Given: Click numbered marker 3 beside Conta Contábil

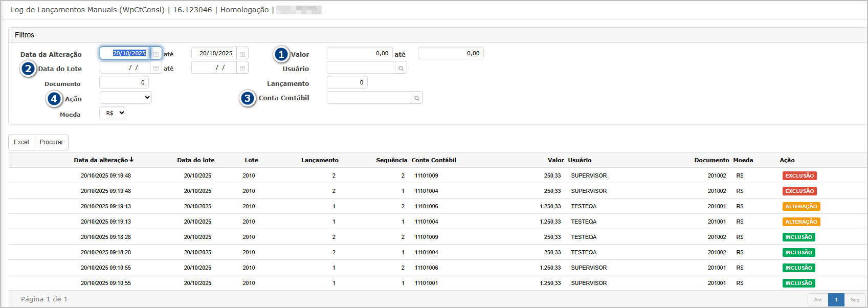Looking at the screenshot, I should click(x=248, y=98).
